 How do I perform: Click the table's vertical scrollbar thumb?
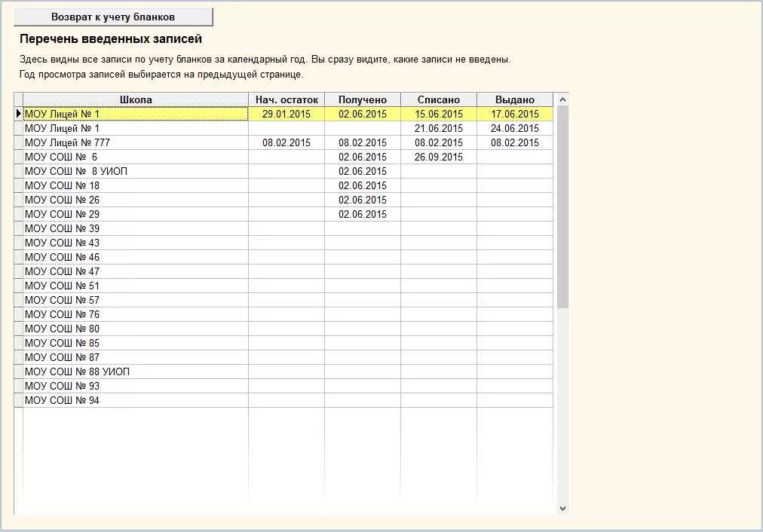point(562,207)
